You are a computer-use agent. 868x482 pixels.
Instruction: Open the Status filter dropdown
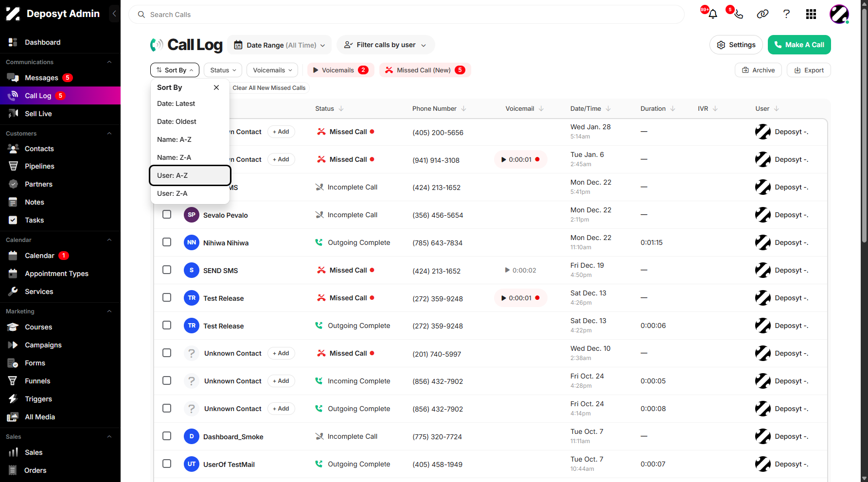pos(223,70)
